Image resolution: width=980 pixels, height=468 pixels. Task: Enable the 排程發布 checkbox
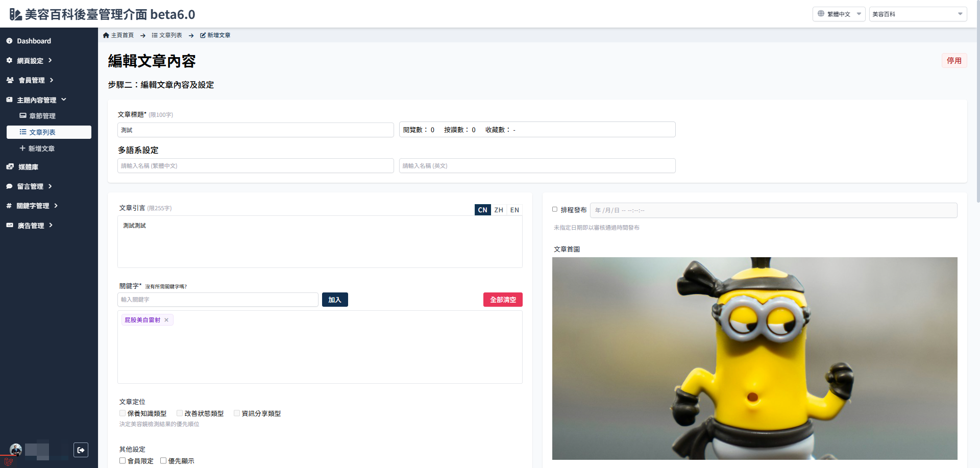(x=555, y=209)
